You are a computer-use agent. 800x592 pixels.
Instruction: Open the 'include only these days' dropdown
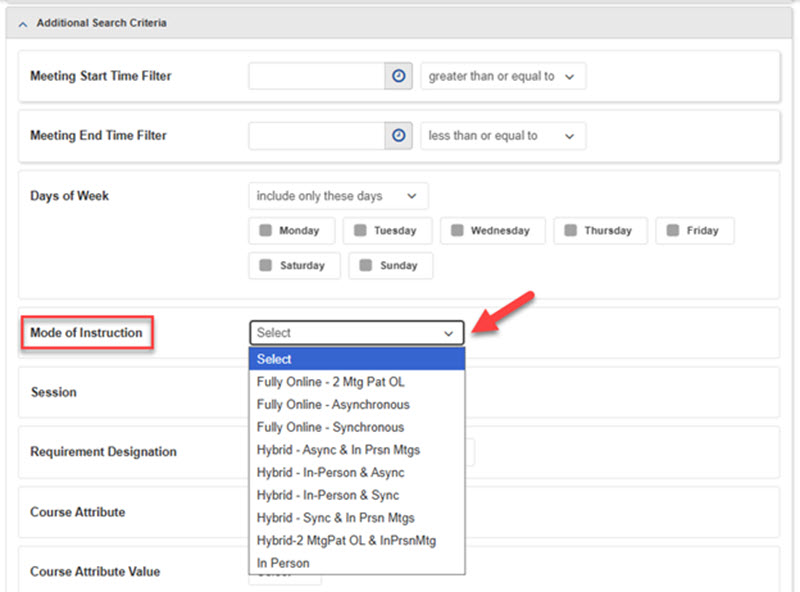click(x=338, y=196)
